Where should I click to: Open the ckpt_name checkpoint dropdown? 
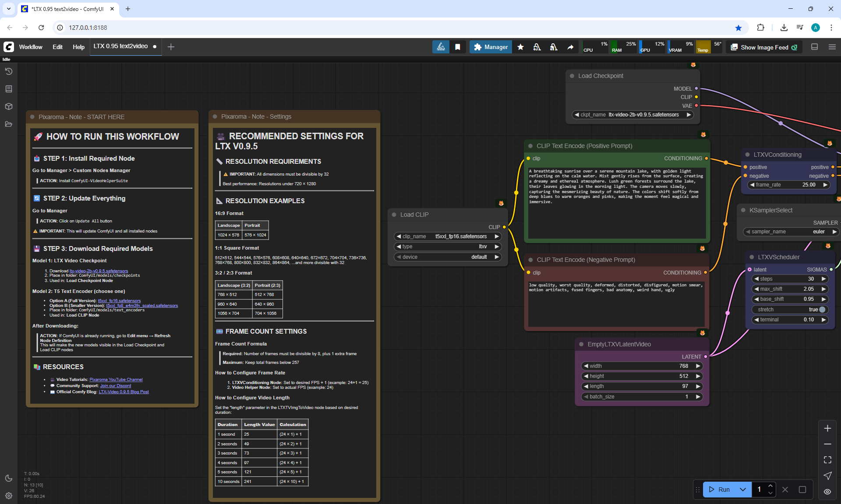(634, 115)
